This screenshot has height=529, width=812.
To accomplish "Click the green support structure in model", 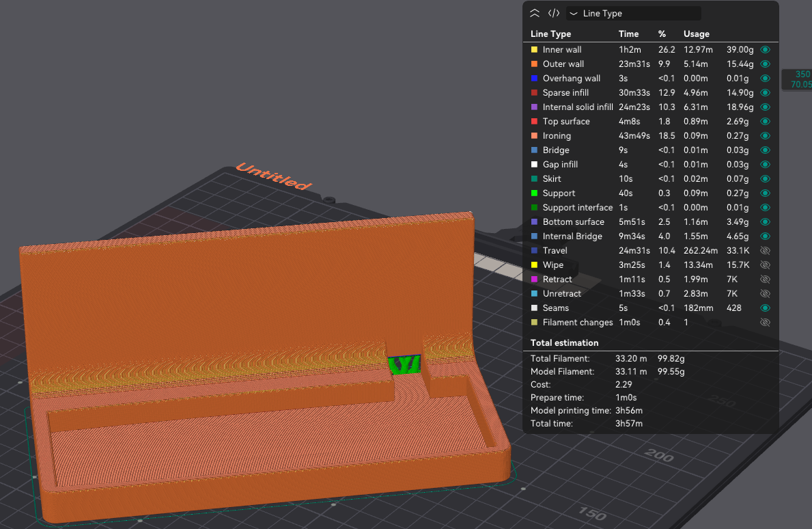I will (404, 364).
